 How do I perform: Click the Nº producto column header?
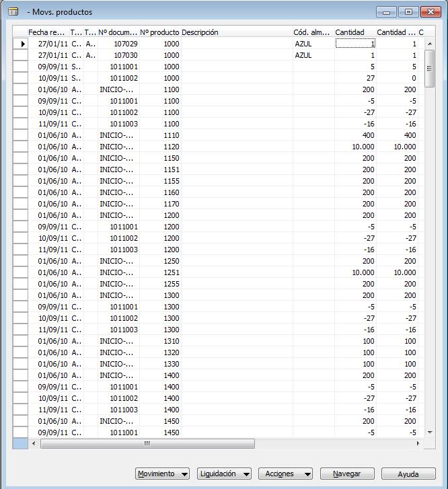click(x=159, y=32)
